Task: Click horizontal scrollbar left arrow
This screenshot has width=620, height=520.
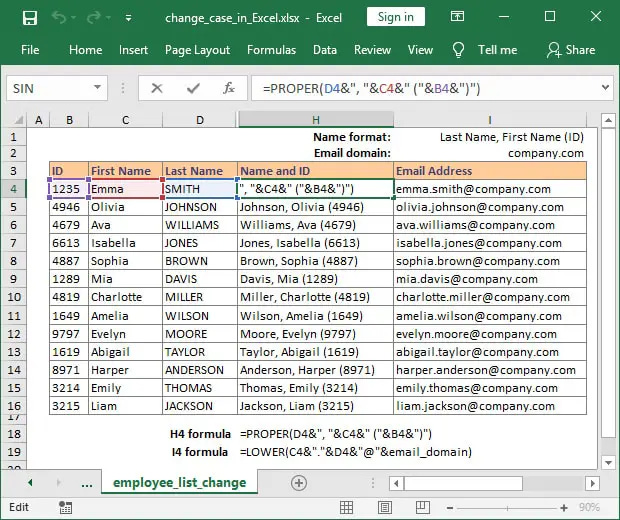Action: click(x=396, y=483)
